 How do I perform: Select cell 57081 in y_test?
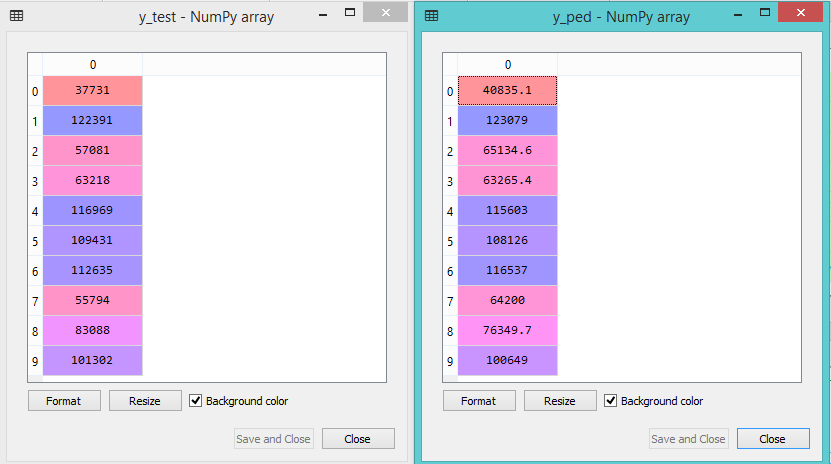93,150
